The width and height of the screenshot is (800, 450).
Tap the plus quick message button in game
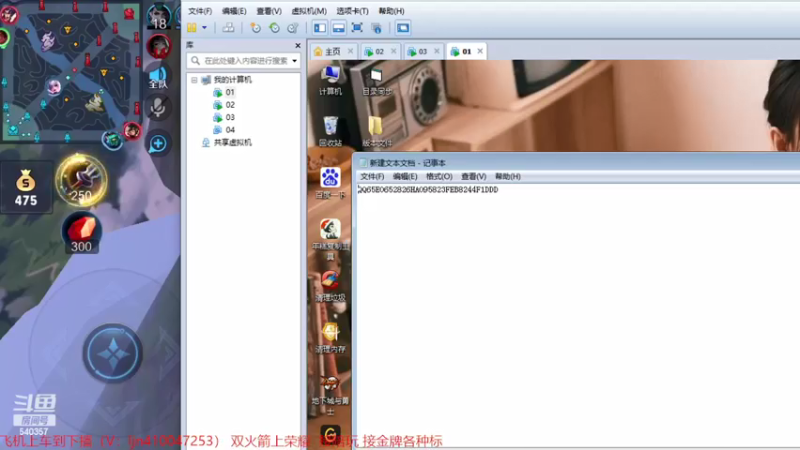(x=158, y=143)
